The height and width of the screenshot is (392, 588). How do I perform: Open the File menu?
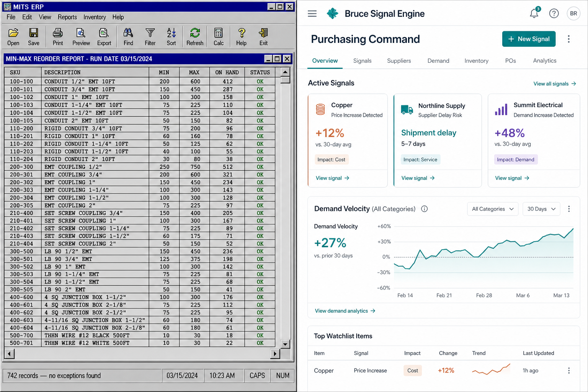click(11, 17)
